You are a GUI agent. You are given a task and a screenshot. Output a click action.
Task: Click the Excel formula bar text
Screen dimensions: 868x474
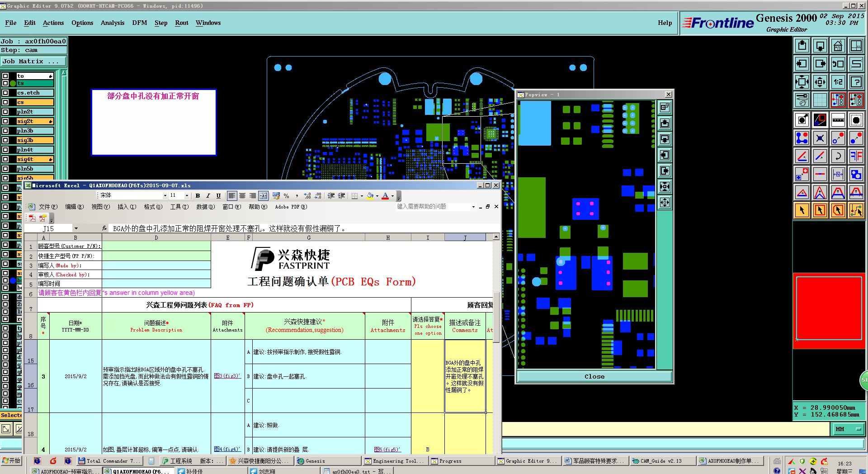pos(230,228)
